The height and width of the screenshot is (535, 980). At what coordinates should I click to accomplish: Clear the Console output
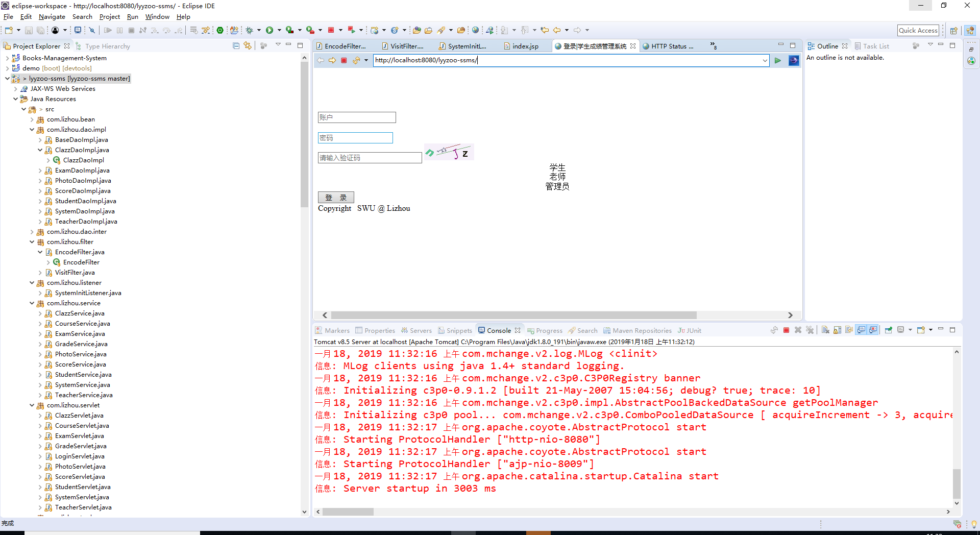pyautogui.click(x=826, y=330)
